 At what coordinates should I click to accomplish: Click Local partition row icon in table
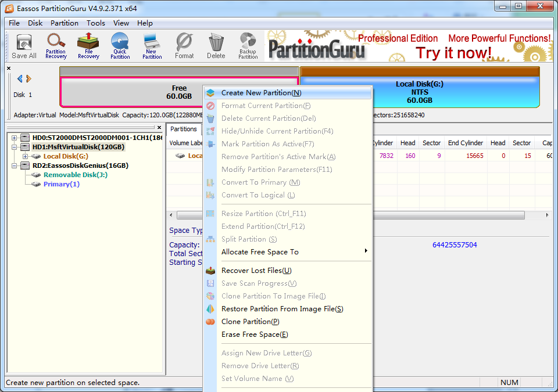(180, 156)
